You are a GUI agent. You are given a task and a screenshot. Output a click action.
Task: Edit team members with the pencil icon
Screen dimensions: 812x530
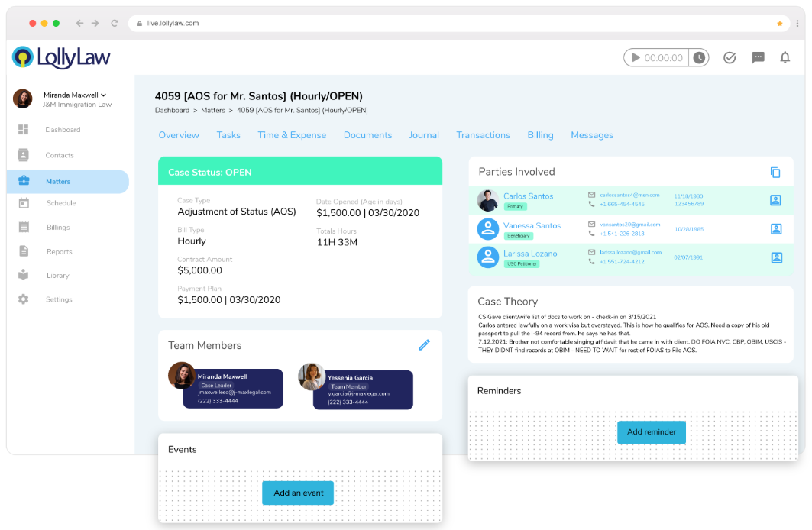424,344
